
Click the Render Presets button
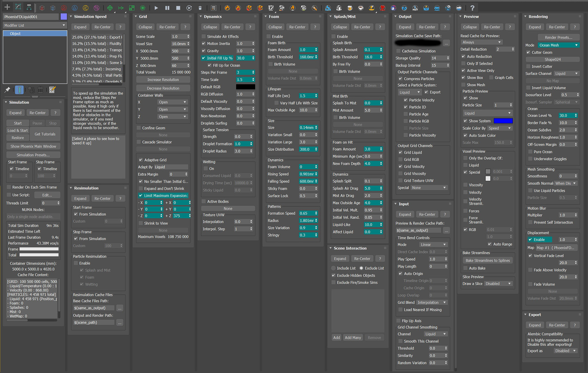click(559, 37)
